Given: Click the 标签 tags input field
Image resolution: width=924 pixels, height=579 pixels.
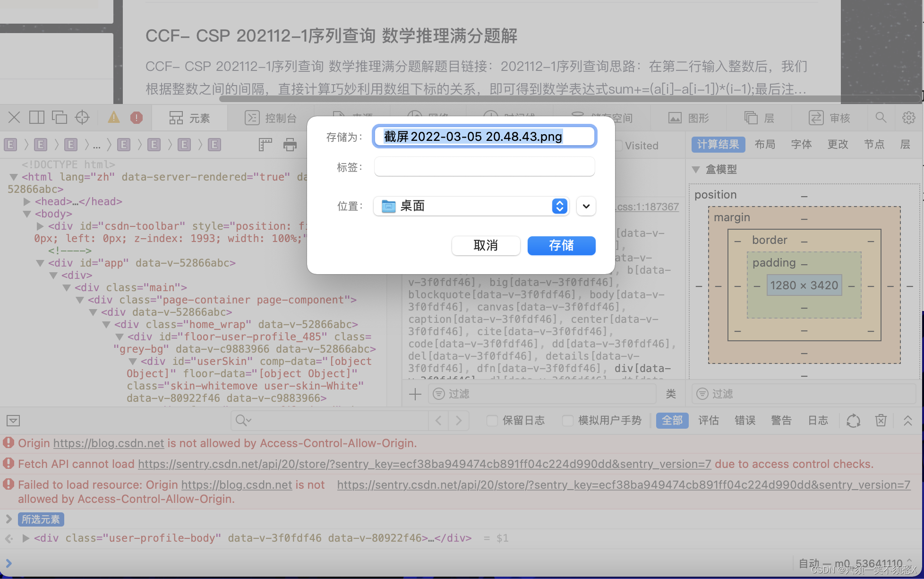Looking at the screenshot, I should tap(484, 167).
